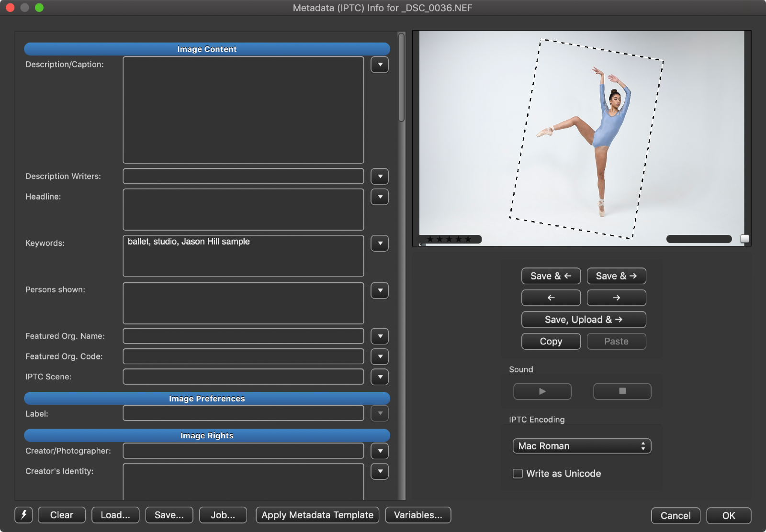Viewport: 766px width, 532px height.
Task: Click Apply Metadata Template
Action: pos(317,515)
